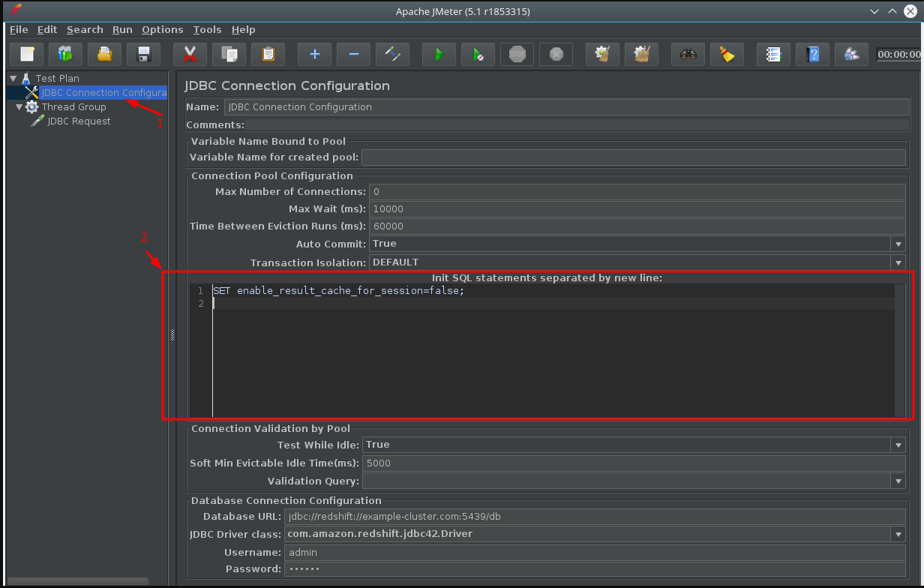Click Variable Name for created pool field
924x588 pixels.
pos(634,157)
